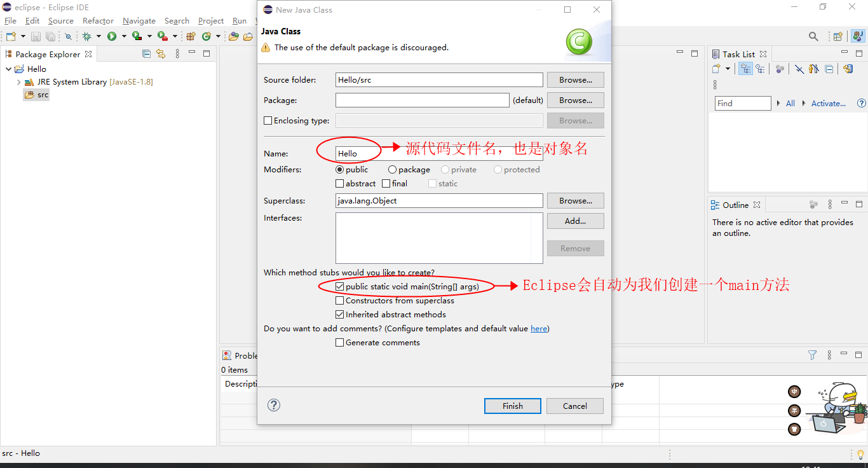
Task: Toggle public static void main checkbox
Action: tap(339, 287)
